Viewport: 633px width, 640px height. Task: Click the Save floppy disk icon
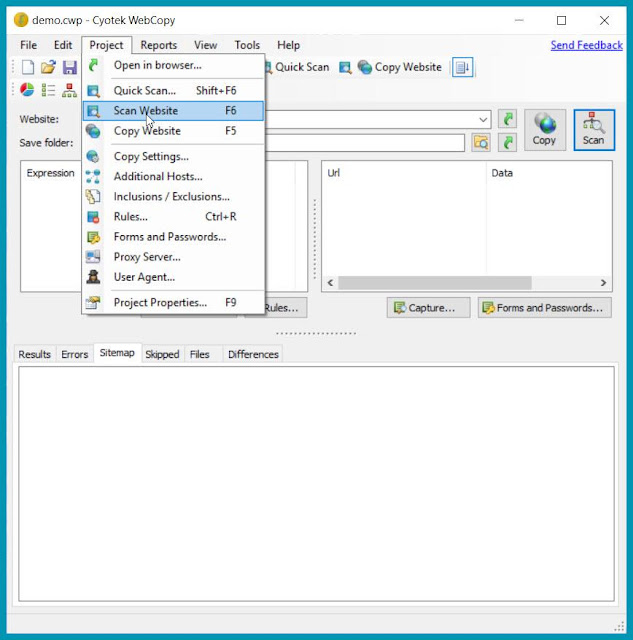(70, 67)
